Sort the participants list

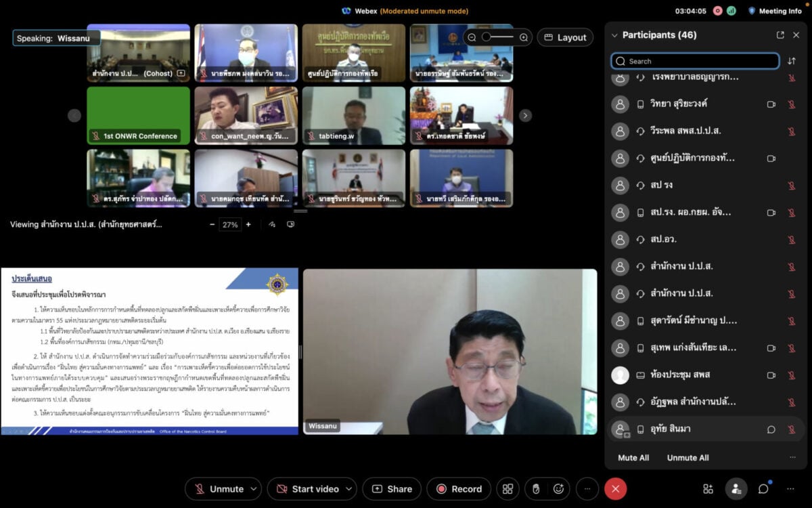pos(792,61)
